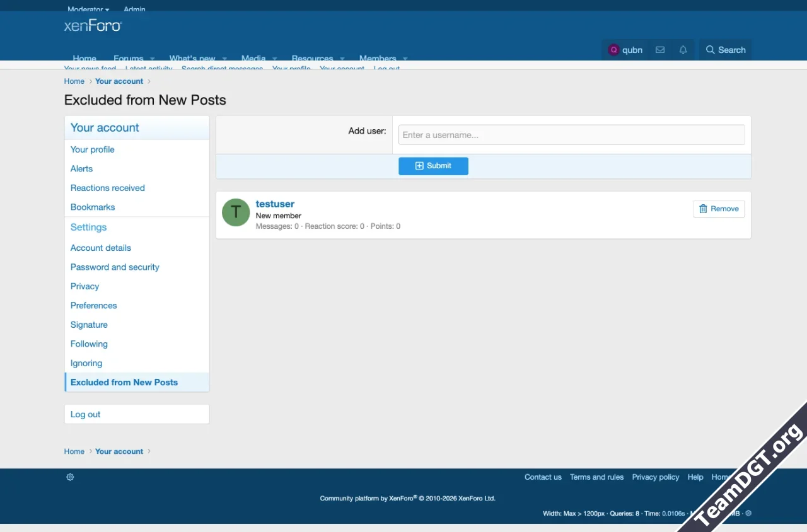Expand the Forums navigation dropdown arrow
This screenshot has height=532, width=807.
[152, 58]
